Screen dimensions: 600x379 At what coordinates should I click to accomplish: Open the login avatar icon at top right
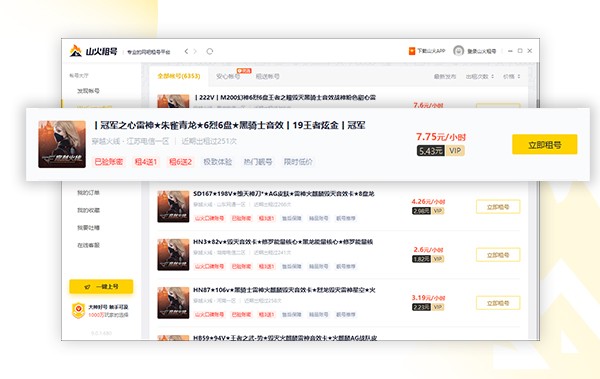[458, 51]
